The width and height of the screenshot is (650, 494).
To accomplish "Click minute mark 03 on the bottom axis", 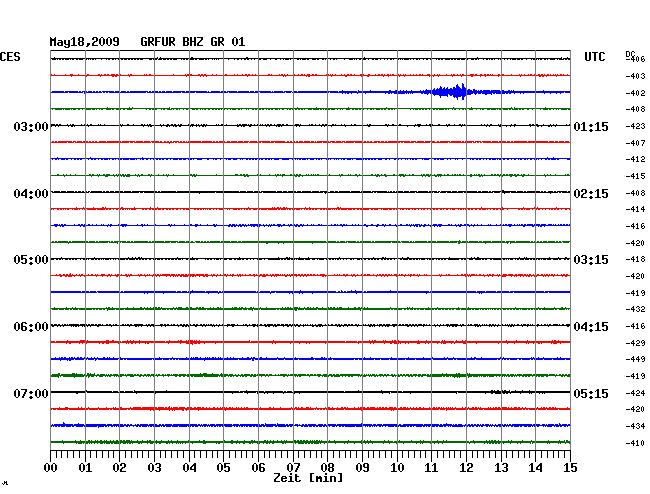I will pos(154,468).
